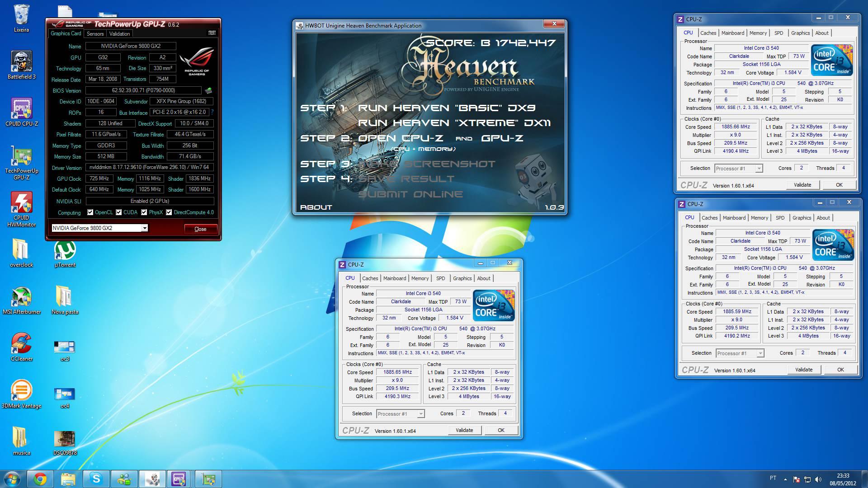Open Processor #1 dropdown in bottom-right CPU-Z
The height and width of the screenshot is (488, 868).
760,353
